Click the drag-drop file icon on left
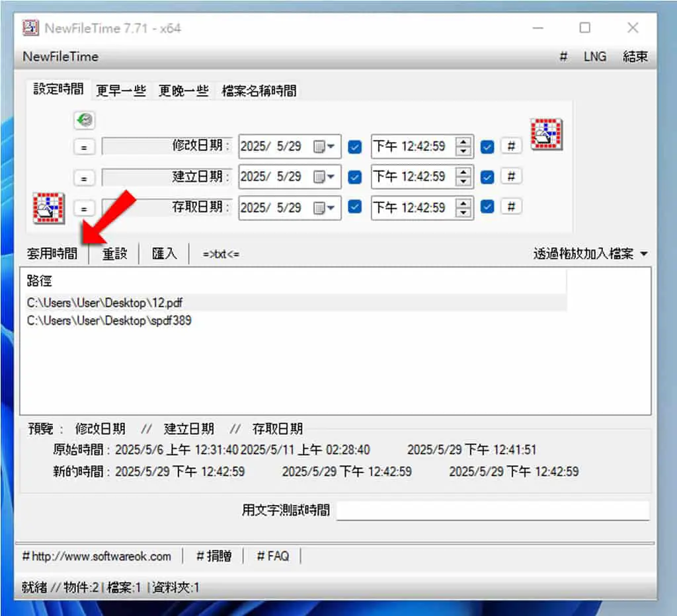The image size is (677, 616). pyautogui.click(x=48, y=208)
